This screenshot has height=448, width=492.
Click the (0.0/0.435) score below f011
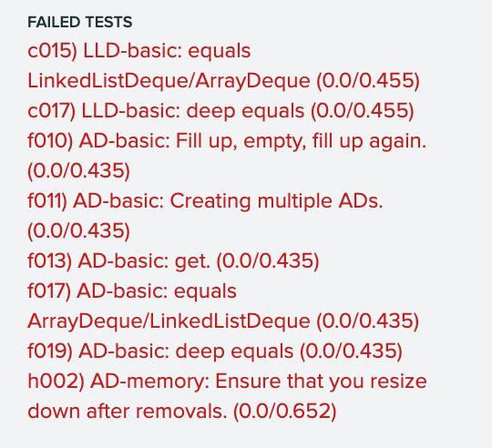click(x=78, y=231)
